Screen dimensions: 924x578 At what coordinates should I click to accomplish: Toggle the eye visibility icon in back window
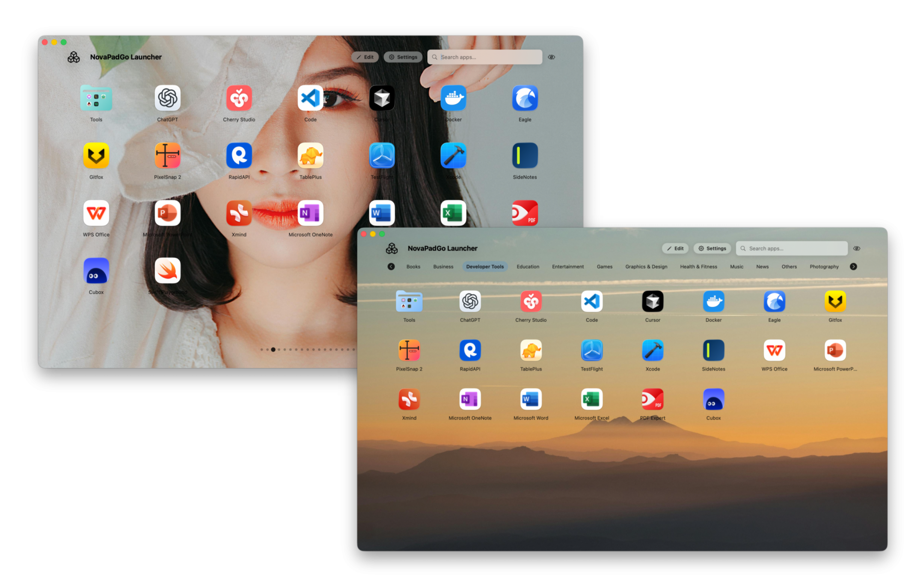(551, 57)
